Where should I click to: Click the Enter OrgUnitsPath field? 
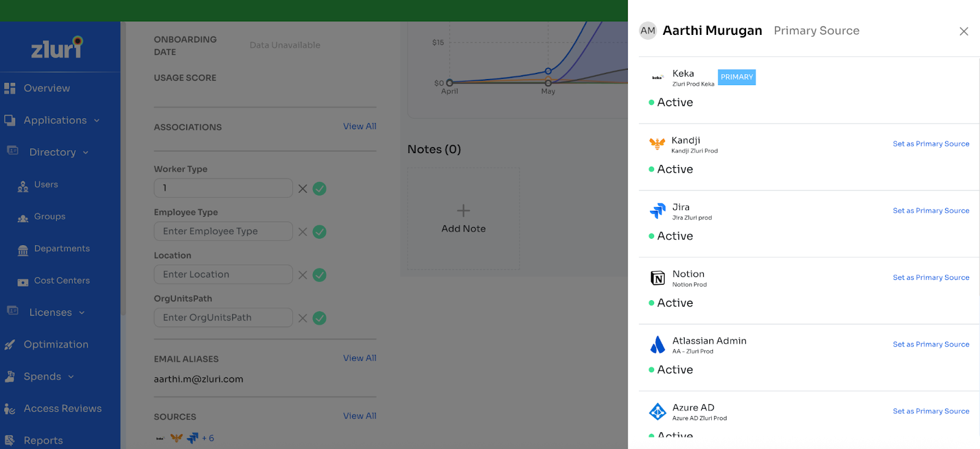[223, 317]
